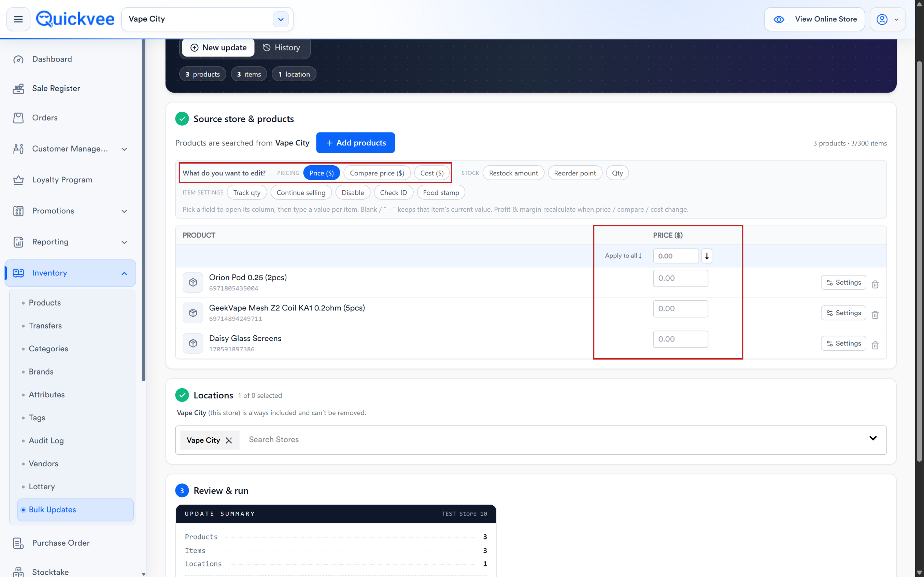
Task: Click the Orders bag icon
Action: 18,118
